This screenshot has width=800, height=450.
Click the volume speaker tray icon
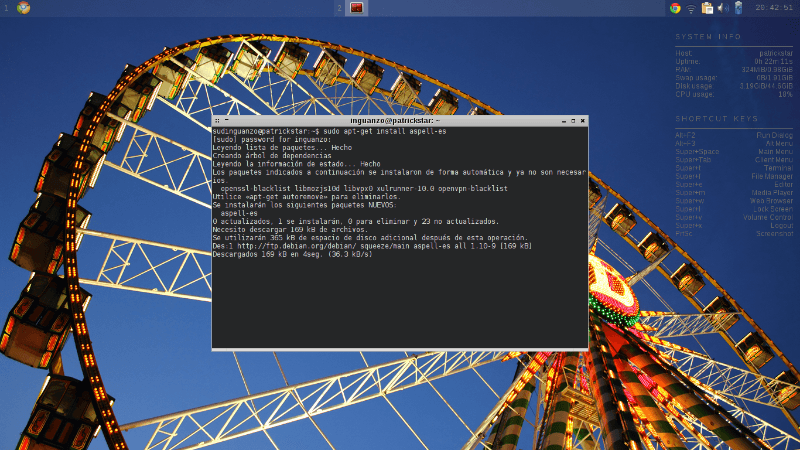coord(723,8)
